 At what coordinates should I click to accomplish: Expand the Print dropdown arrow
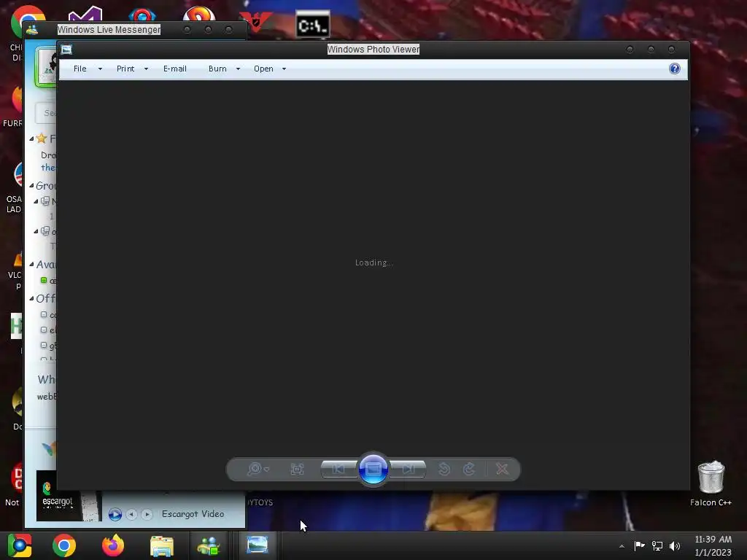pos(146,69)
